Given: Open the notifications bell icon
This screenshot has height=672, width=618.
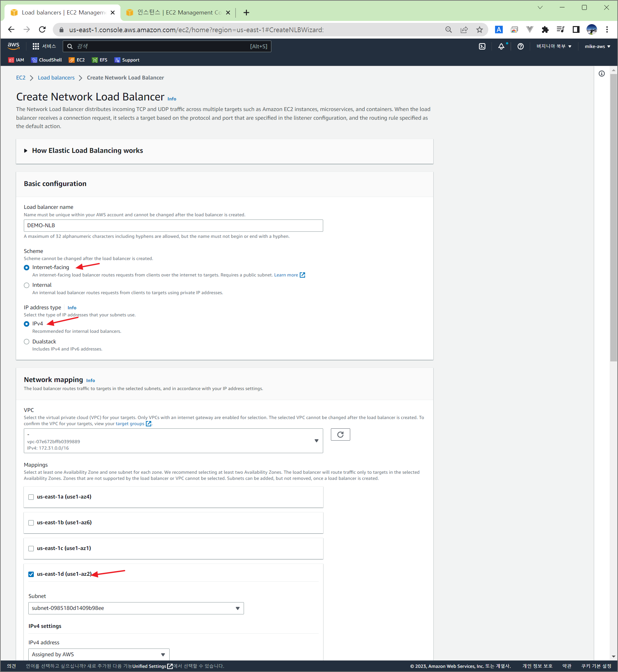Looking at the screenshot, I should pyautogui.click(x=501, y=46).
